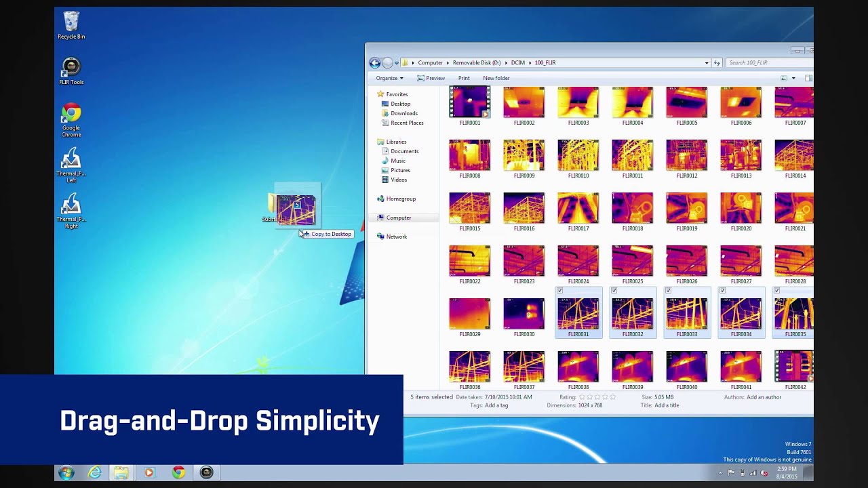Open the Recycle Bin desktop icon
This screenshot has height=488, width=868.
tap(71, 25)
